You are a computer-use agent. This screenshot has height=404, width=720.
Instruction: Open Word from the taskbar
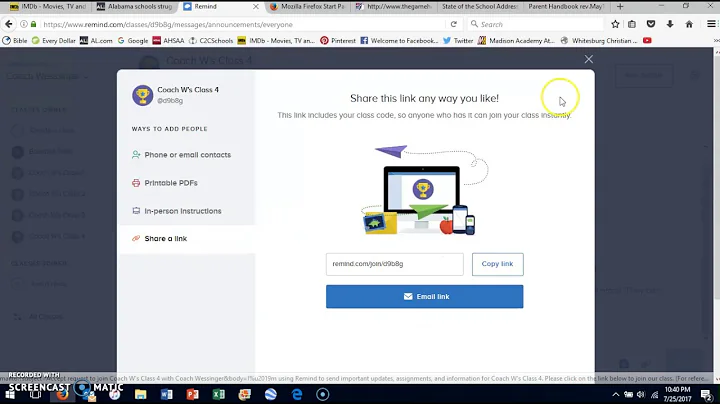click(x=167, y=394)
